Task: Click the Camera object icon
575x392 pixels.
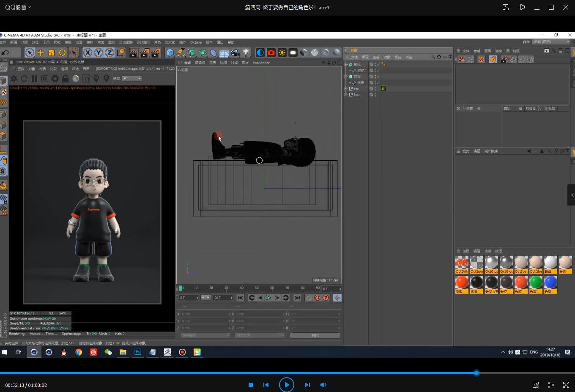Action: pos(235,52)
